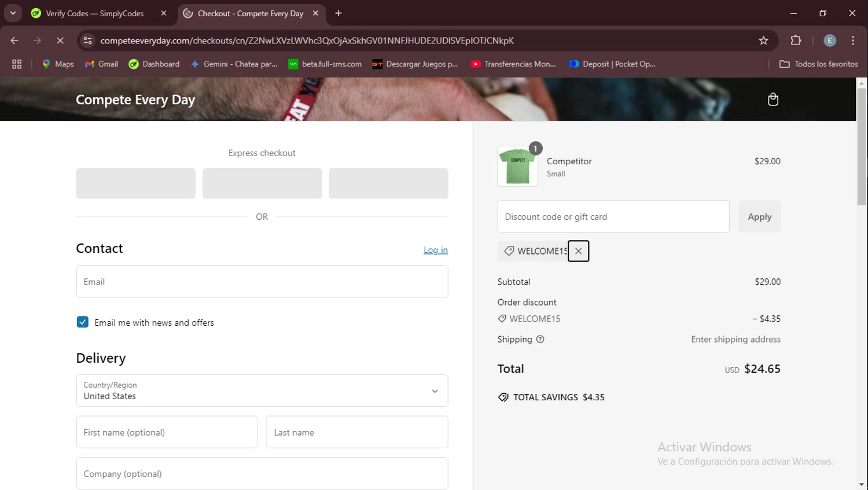
Task: Select the Checkout - Compete Every Day tab
Action: (250, 13)
